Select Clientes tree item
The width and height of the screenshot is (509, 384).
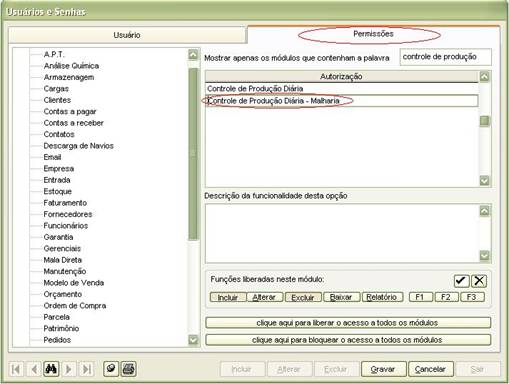(57, 100)
